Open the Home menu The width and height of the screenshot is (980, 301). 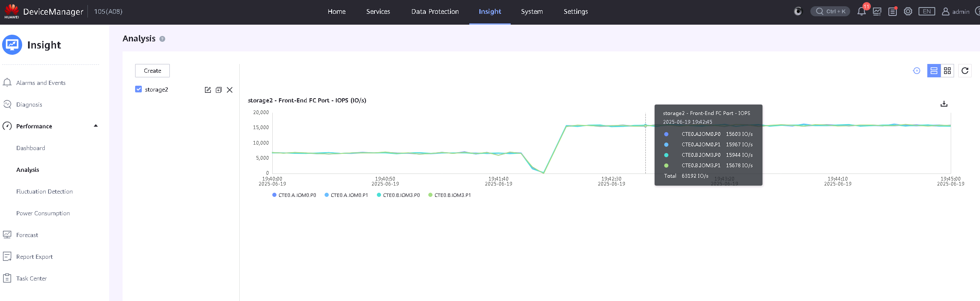point(337,12)
